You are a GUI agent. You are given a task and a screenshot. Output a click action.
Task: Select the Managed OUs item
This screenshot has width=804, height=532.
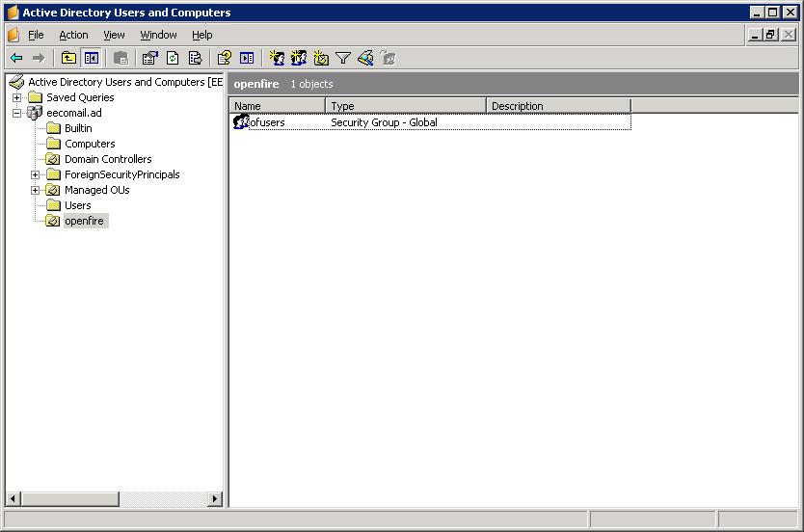(x=97, y=190)
